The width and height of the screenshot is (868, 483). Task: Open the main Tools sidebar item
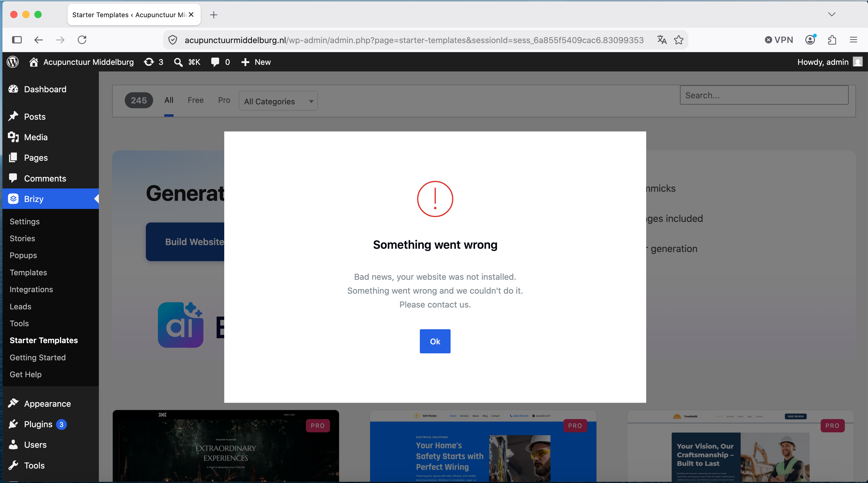pos(51,466)
